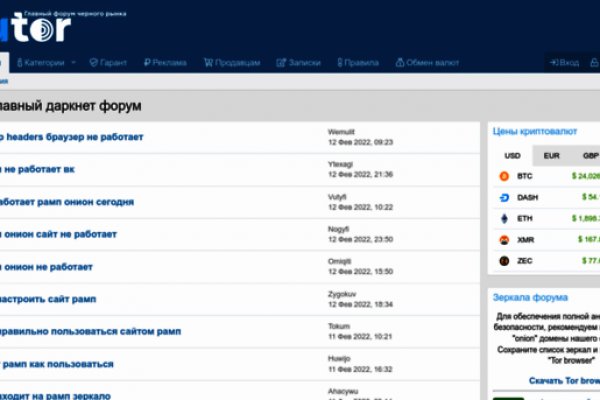Go to the Записки section
The height and width of the screenshot is (400, 600).
tap(300, 62)
